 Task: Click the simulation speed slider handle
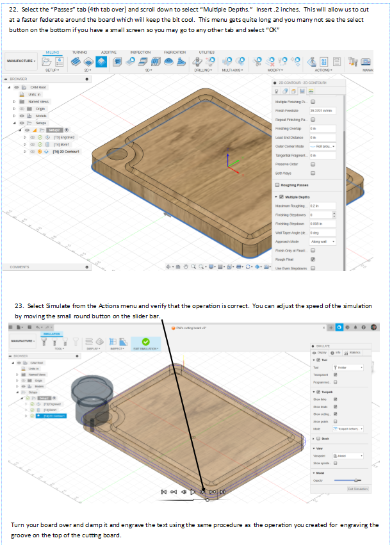click(x=208, y=500)
